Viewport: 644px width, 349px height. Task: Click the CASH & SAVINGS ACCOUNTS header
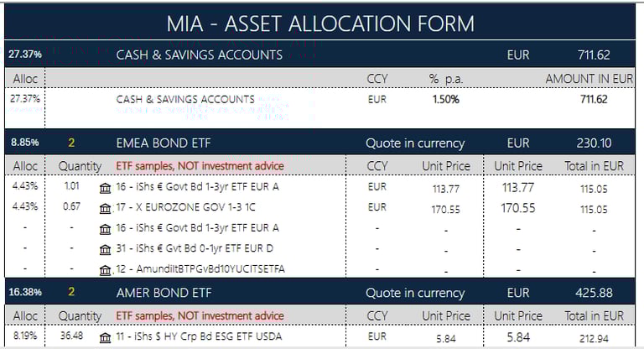[200, 55]
